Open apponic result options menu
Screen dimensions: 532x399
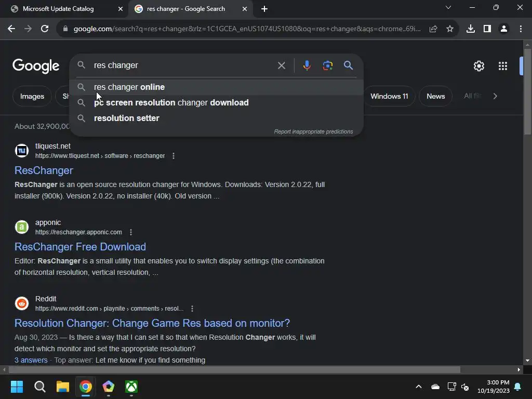pyautogui.click(x=131, y=232)
